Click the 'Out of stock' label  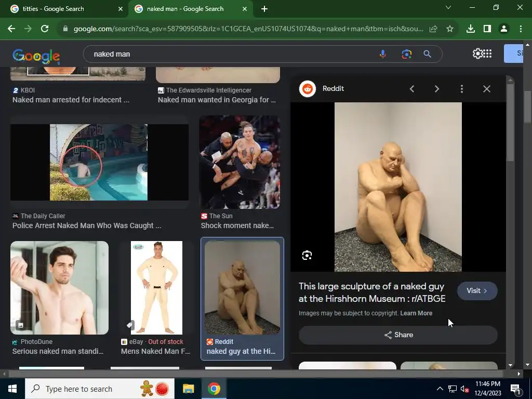pyautogui.click(x=166, y=342)
